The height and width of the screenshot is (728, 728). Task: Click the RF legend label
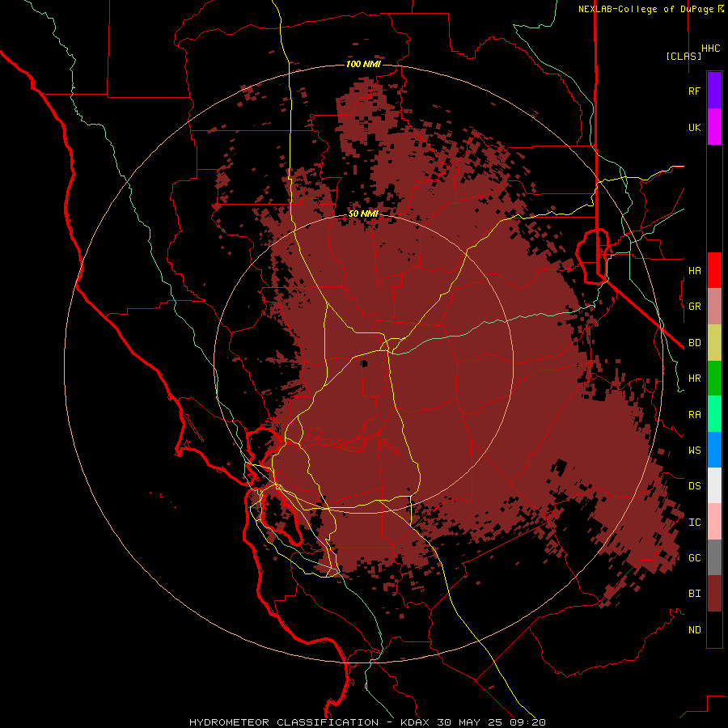(694, 91)
